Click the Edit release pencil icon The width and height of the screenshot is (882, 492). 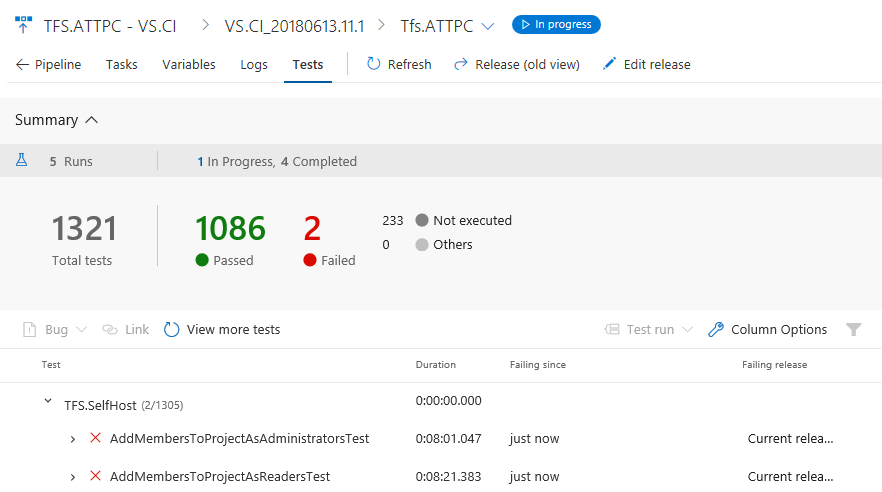click(x=609, y=64)
